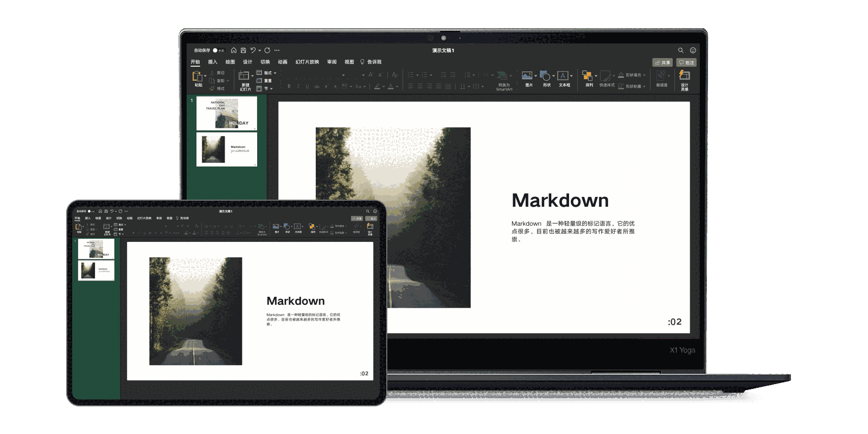Open the 插入 tab on the laptop

pos(213,62)
